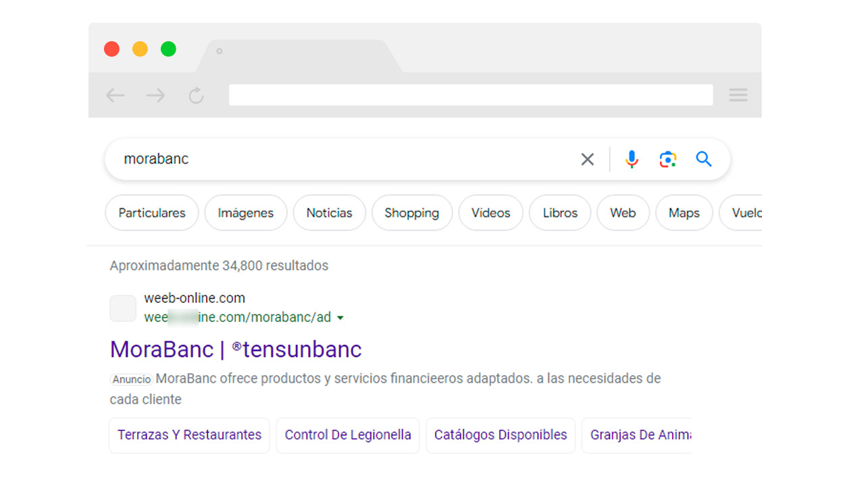868x480 pixels.
Task: Click the red close window button
Action: [x=111, y=49]
